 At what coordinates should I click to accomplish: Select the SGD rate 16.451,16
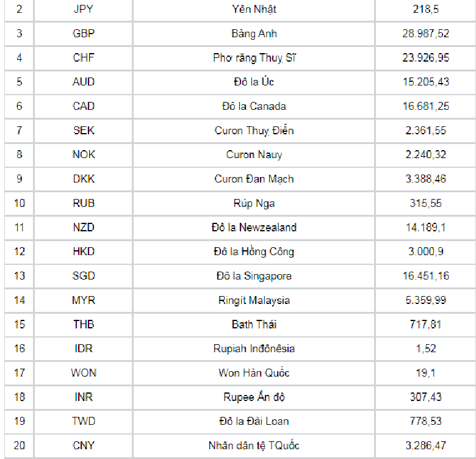(x=426, y=276)
